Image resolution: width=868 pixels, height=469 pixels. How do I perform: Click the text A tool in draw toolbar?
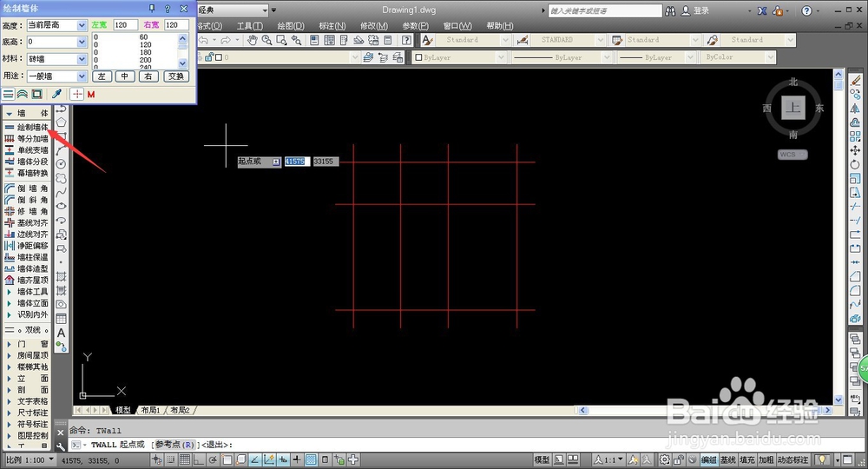point(61,333)
